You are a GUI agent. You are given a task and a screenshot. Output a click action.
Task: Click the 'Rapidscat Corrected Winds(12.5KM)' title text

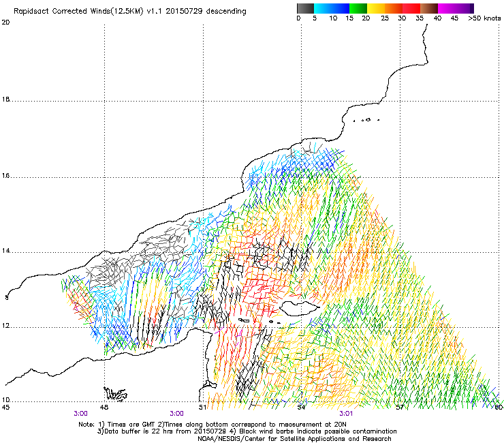point(78,12)
